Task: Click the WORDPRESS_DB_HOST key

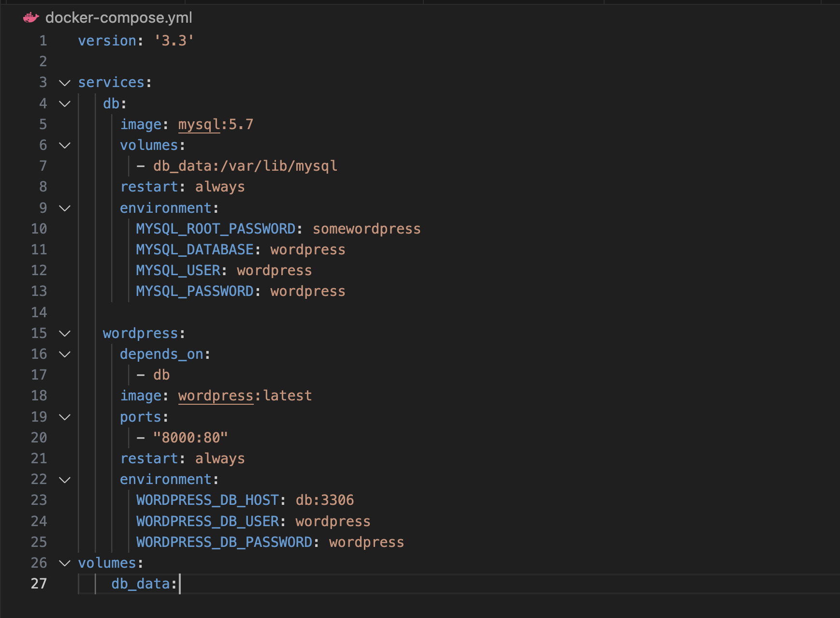Action: pyautogui.click(x=207, y=500)
